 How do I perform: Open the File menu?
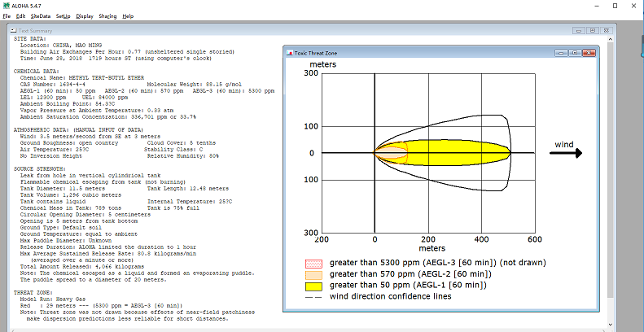point(6,16)
